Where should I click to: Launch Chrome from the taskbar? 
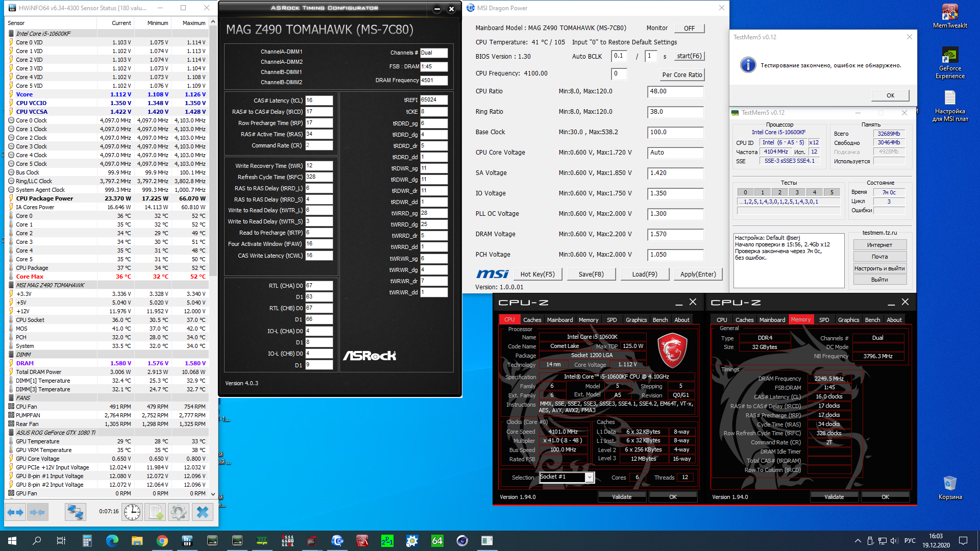pos(162,541)
